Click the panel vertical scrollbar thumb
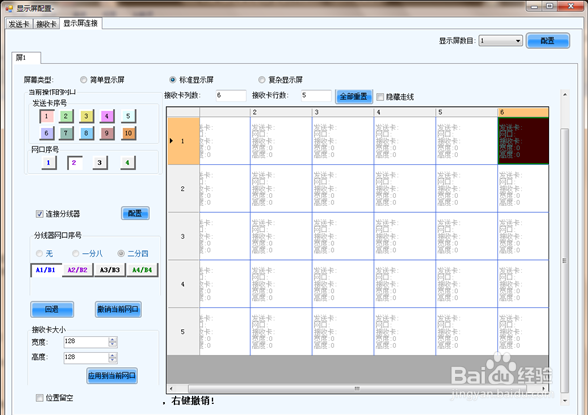The image size is (588, 415). tap(564, 260)
